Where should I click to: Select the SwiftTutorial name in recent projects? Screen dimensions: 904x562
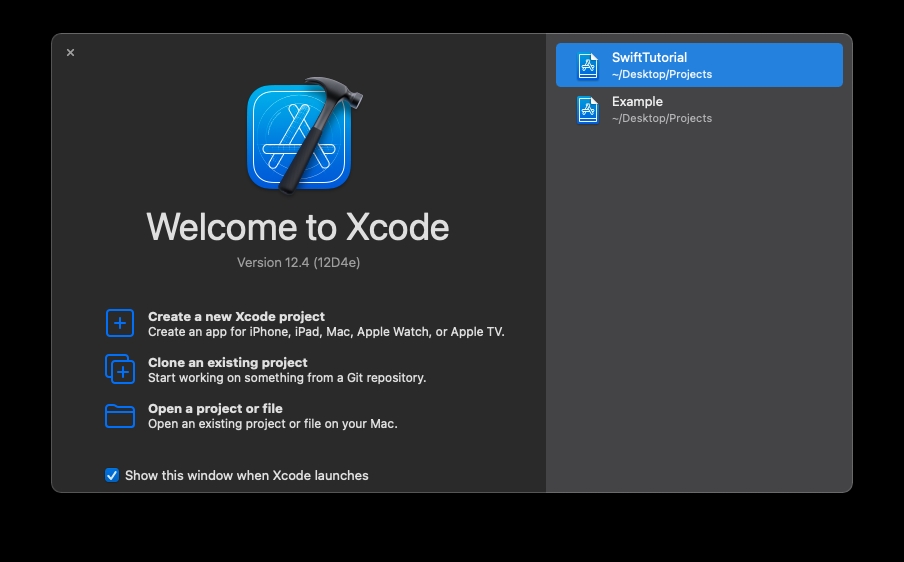(649, 58)
